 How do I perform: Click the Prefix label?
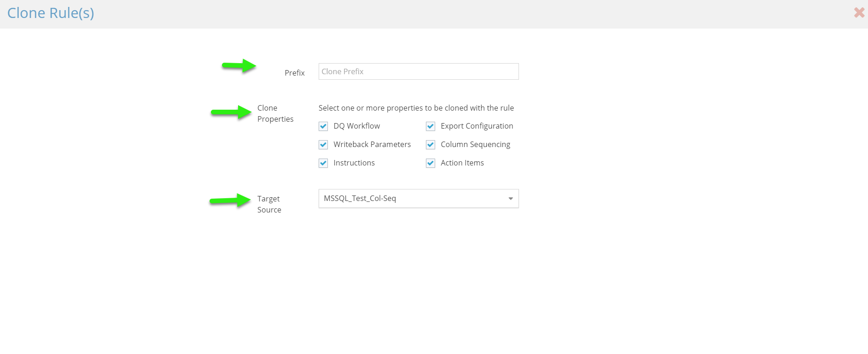coord(295,73)
